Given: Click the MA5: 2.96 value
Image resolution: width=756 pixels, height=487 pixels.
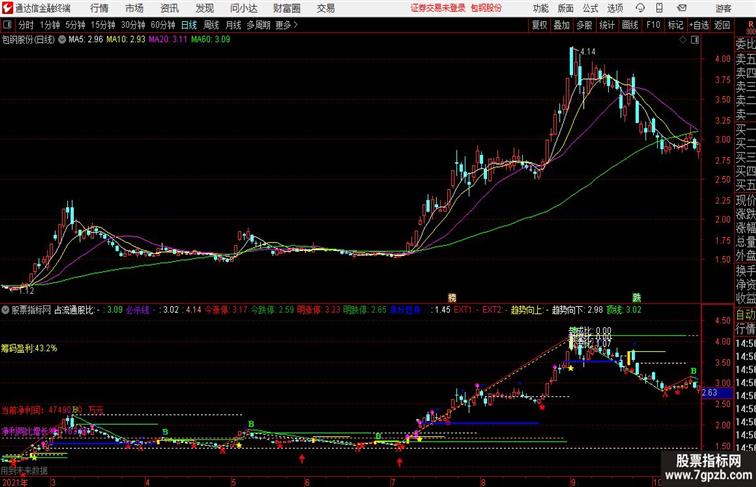Looking at the screenshot, I should point(86,40).
